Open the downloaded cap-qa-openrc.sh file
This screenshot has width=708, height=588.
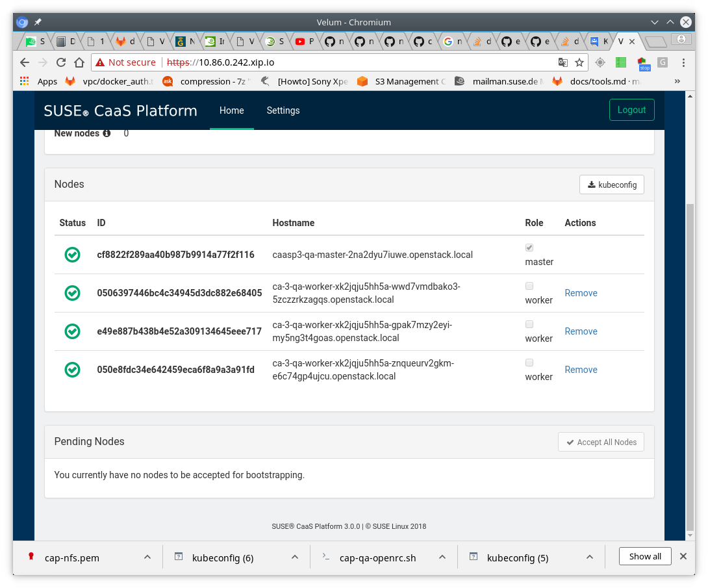[x=377, y=558]
